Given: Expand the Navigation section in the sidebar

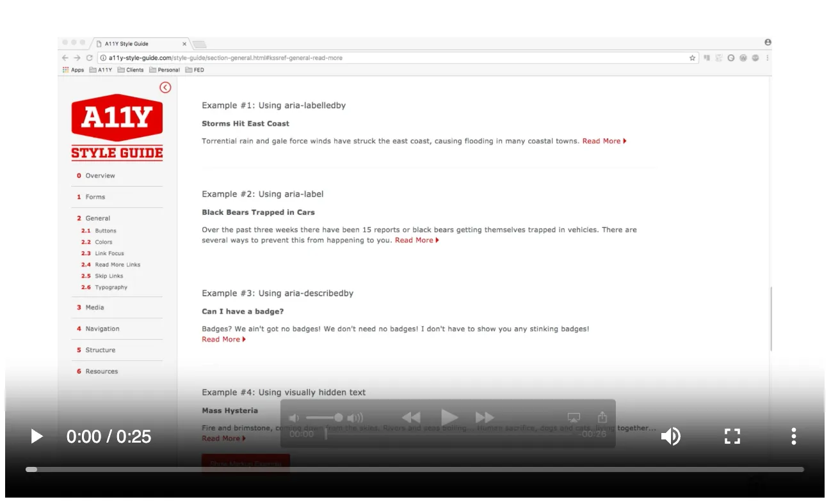Looking at the screenshot, I should pyautogui.click(x=102, y=329).
